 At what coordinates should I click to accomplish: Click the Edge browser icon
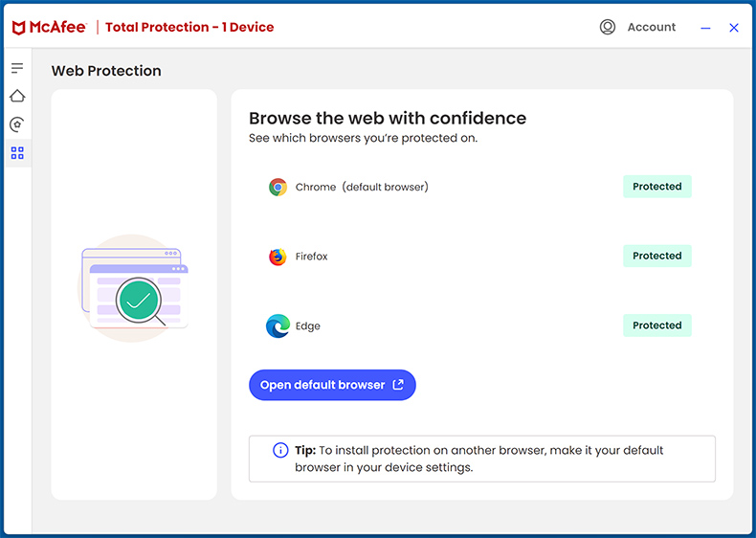point(278,325)
